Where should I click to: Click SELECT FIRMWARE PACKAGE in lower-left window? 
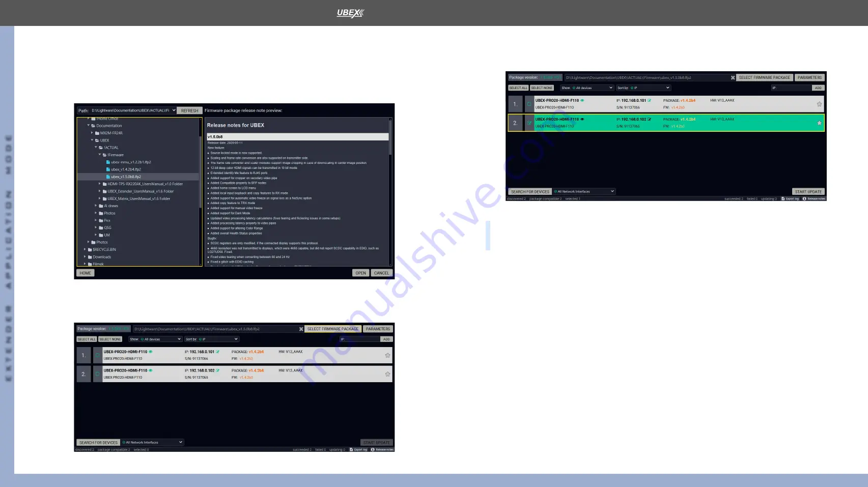click(x=333, y=329)
